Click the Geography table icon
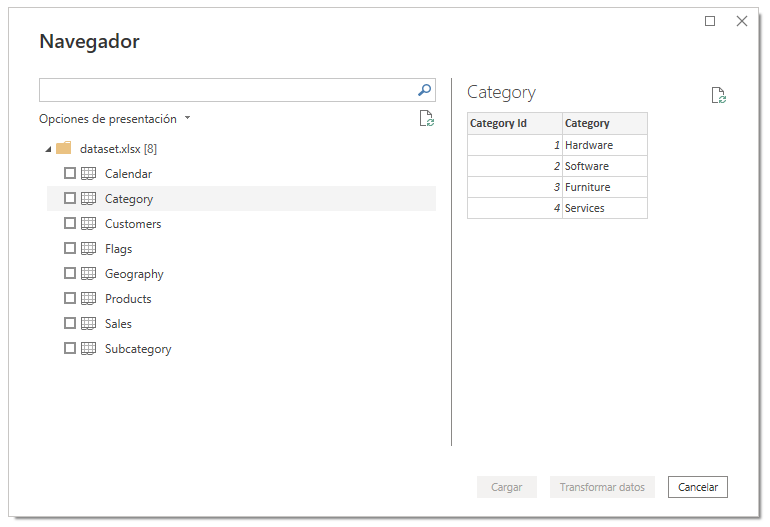The image size is (770, 527). (x=88, y=274)
